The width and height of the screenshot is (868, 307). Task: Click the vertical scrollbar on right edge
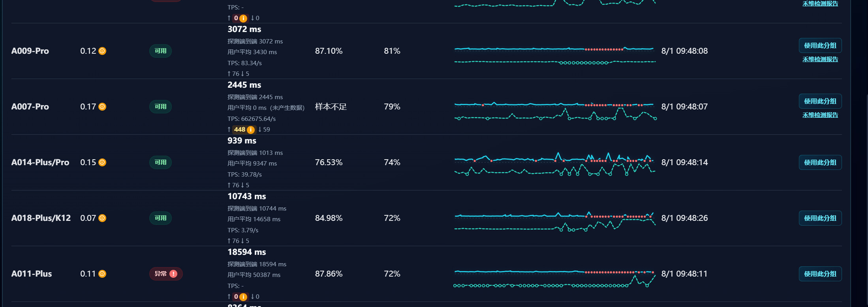[866, 198]
